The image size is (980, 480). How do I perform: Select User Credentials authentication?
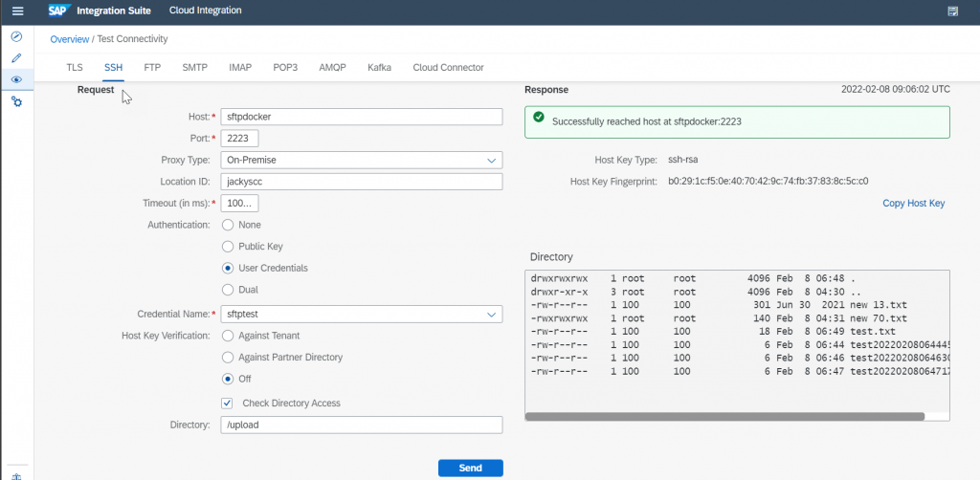[228, 268]
